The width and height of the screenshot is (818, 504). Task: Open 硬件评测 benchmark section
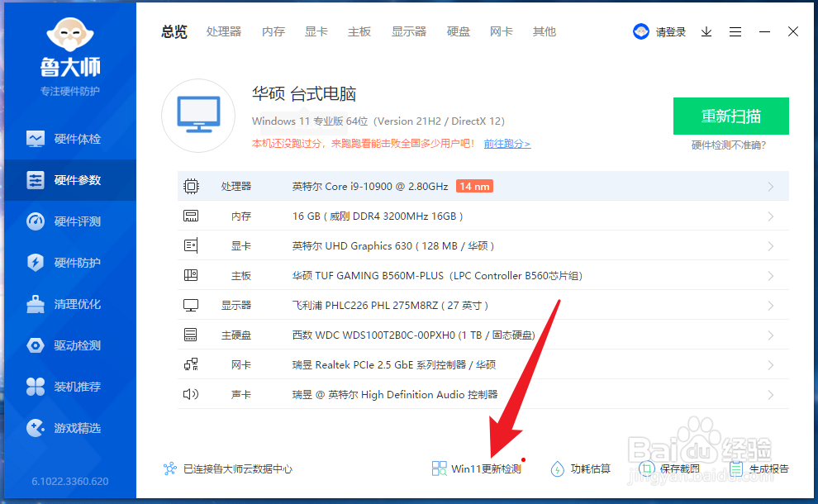[x=70, y=221]
